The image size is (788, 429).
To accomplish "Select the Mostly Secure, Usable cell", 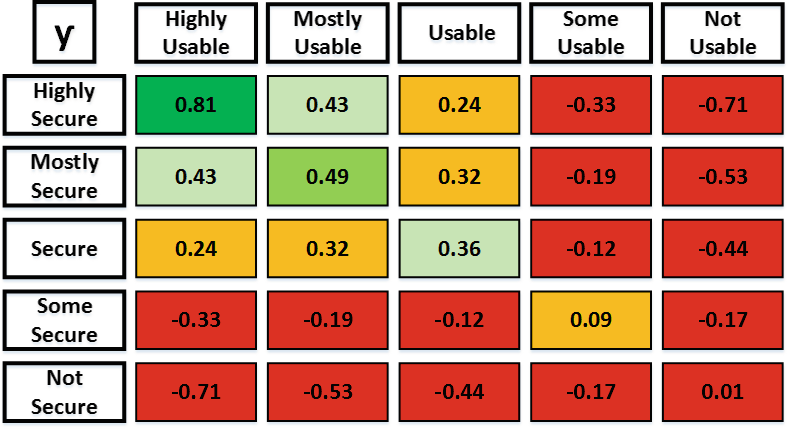I will 462,177.
